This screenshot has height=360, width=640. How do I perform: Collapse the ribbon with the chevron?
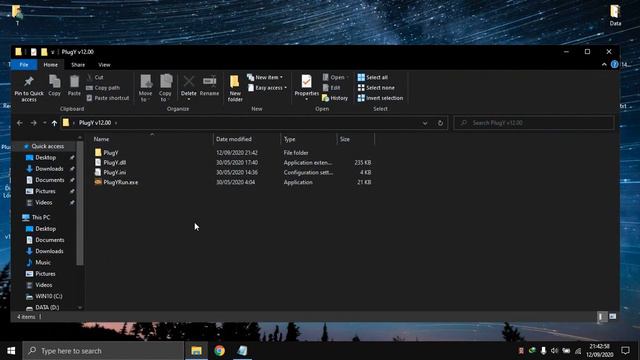(x=604, y=64)
